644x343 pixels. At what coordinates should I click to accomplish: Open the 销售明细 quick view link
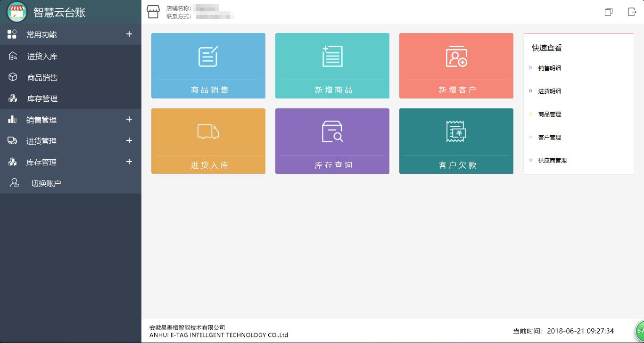pyautogui.click(x=549, y=68)
